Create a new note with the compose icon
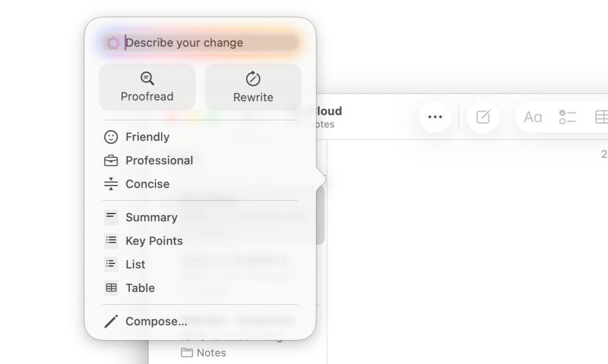This screenshot has height=364, width=608. pyautogui.click(x=483, y=117)
